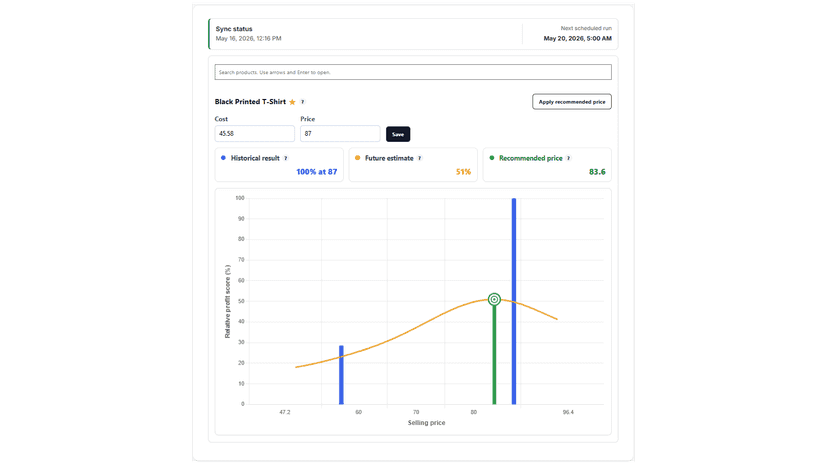Image resolution: width=828 pixels, height=466 pixels.
Task: Click the short blue bar near price 57
Action: point(341,375)
